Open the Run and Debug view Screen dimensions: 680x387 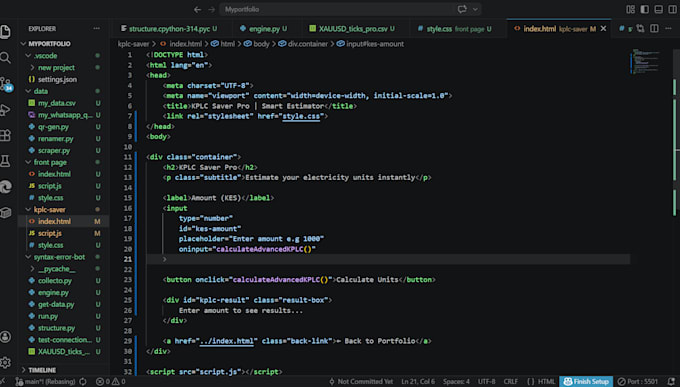click(x=5, y=110)
